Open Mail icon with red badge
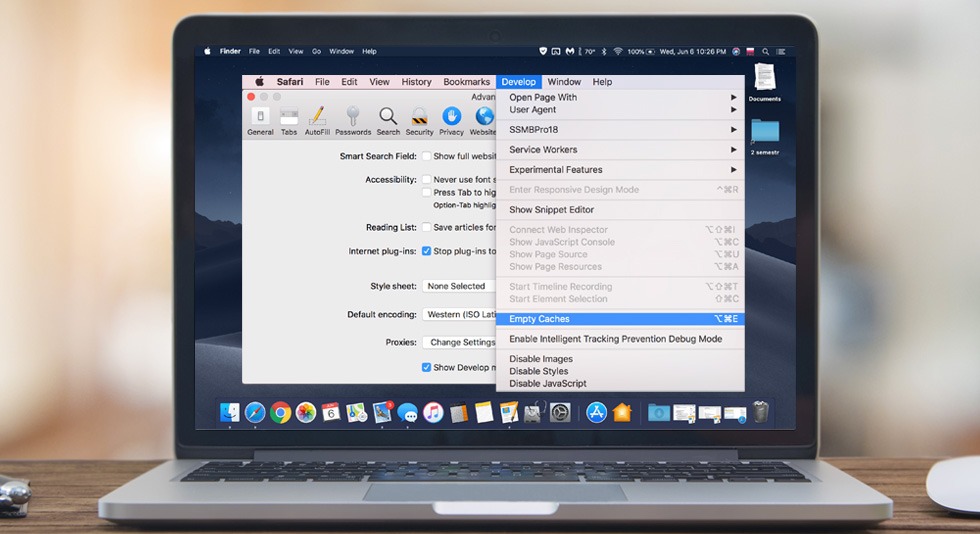Image resolution: width=980 pixels, height=534 pixels. [x=382, y=413]
